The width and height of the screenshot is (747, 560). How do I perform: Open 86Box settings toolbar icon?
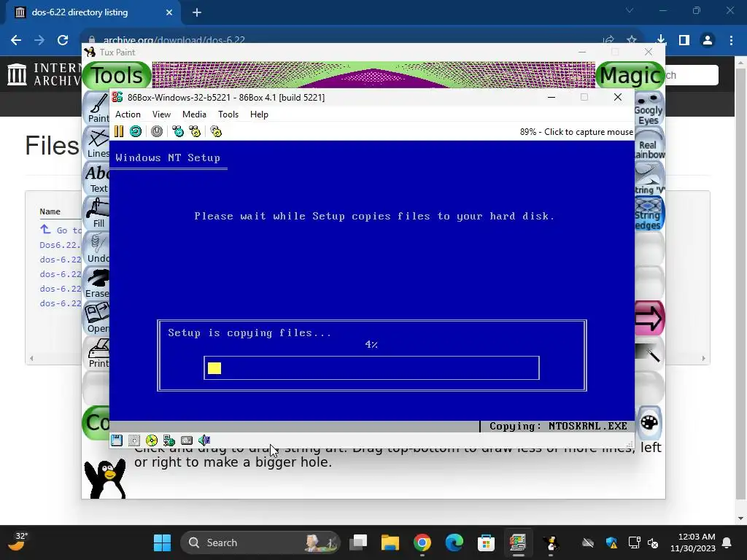tap(216, 131)
